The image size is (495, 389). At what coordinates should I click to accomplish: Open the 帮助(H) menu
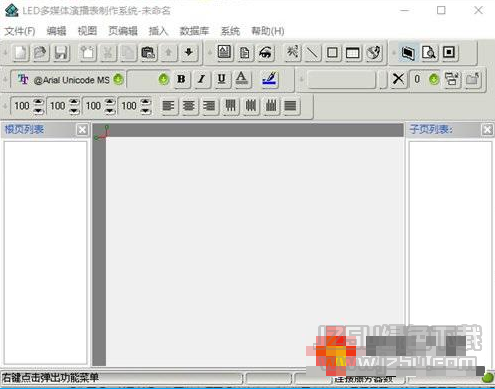pyautogui.click(x=268, y=31)
